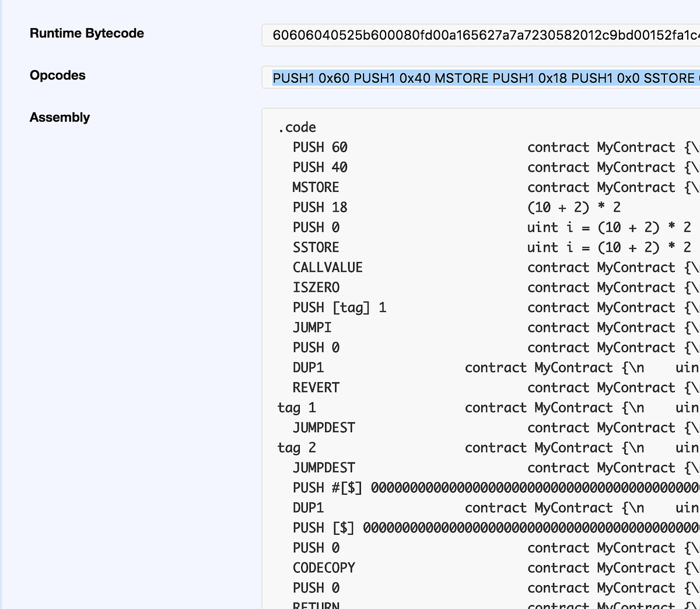Click the Runtime Bytecode label
Image resolution: width=700 pixels, height=609 pixels.
click(86, 33)
